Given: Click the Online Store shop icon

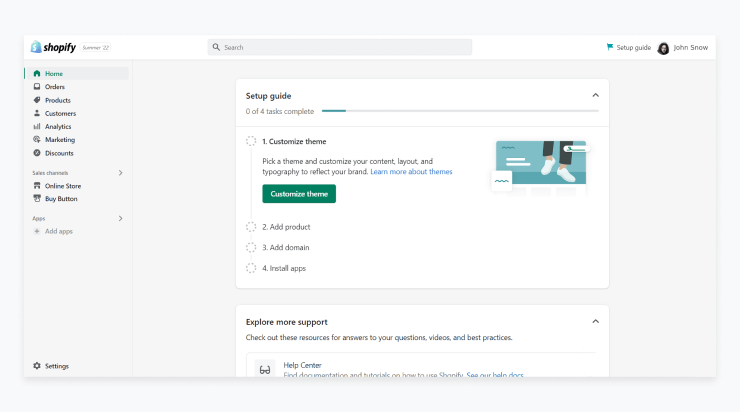Looking at the screenshot, I should click(37, 186).
